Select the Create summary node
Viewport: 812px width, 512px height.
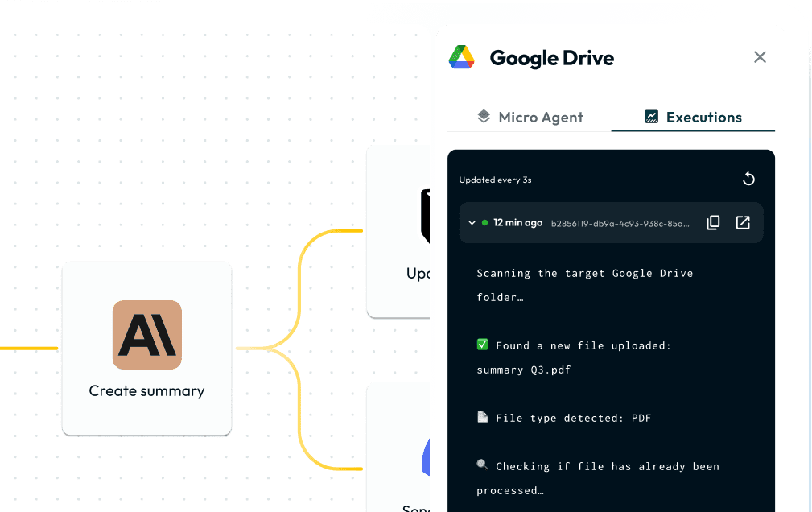click(146, 349)
